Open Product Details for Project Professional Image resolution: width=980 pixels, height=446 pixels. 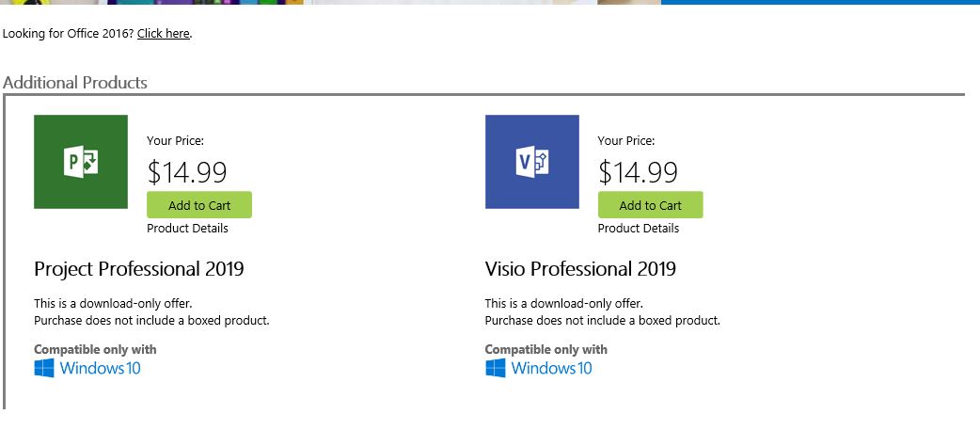[187, 229]
